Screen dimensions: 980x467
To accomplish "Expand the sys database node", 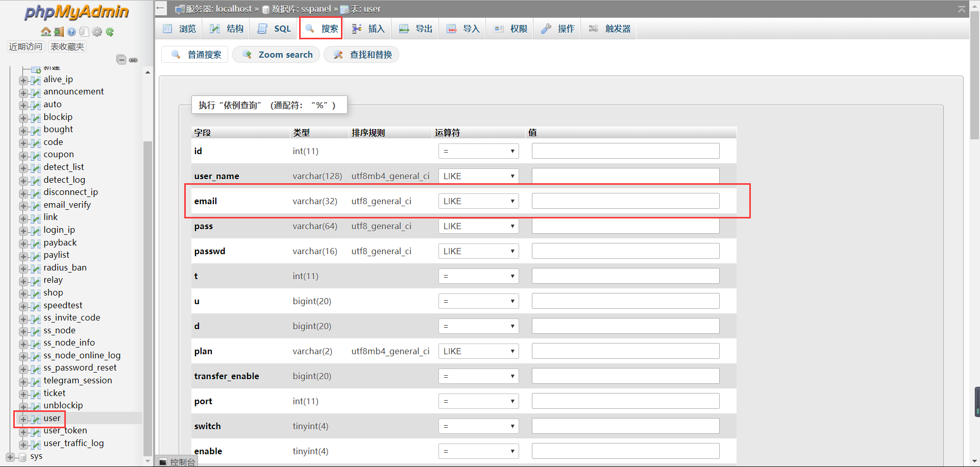I will (10, 457).
